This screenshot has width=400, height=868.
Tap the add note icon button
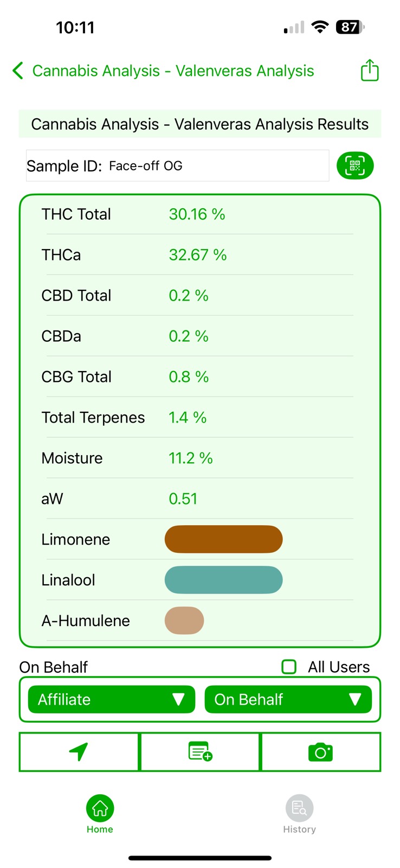click(x=200, y=752)
